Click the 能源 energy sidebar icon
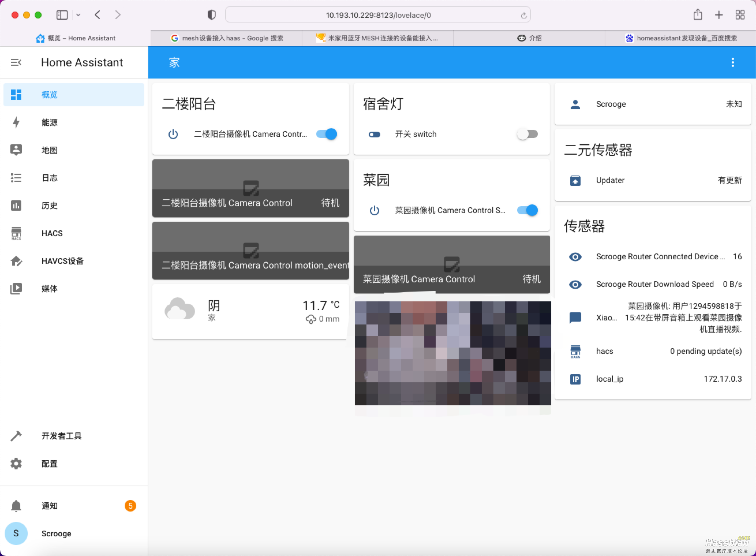This screenshot has width=756, height=556. pos(16,123)
